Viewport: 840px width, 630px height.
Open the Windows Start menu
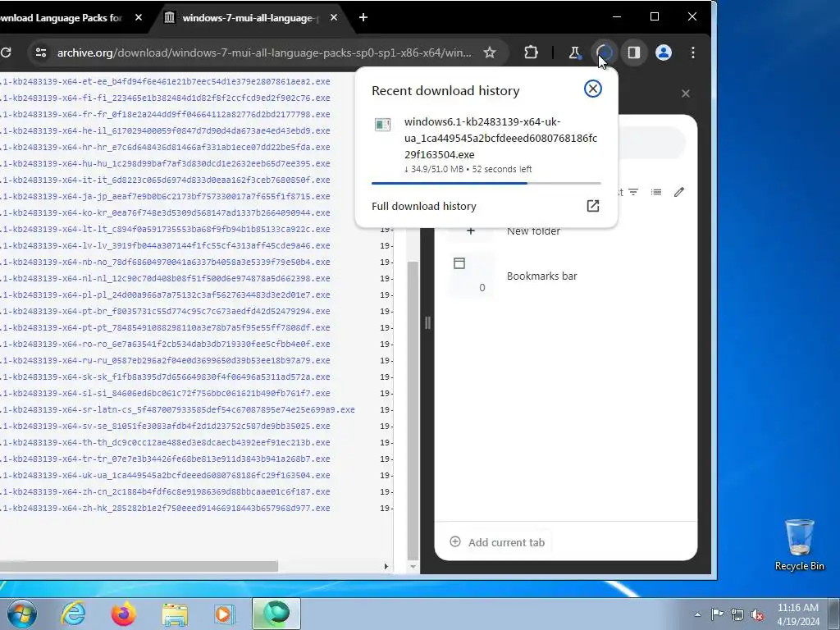22,614
